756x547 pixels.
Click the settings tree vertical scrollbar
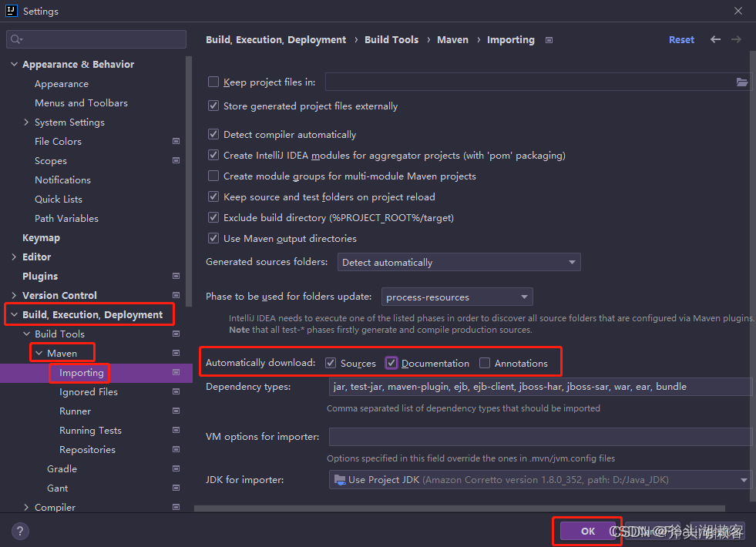(x=189, y=181)
